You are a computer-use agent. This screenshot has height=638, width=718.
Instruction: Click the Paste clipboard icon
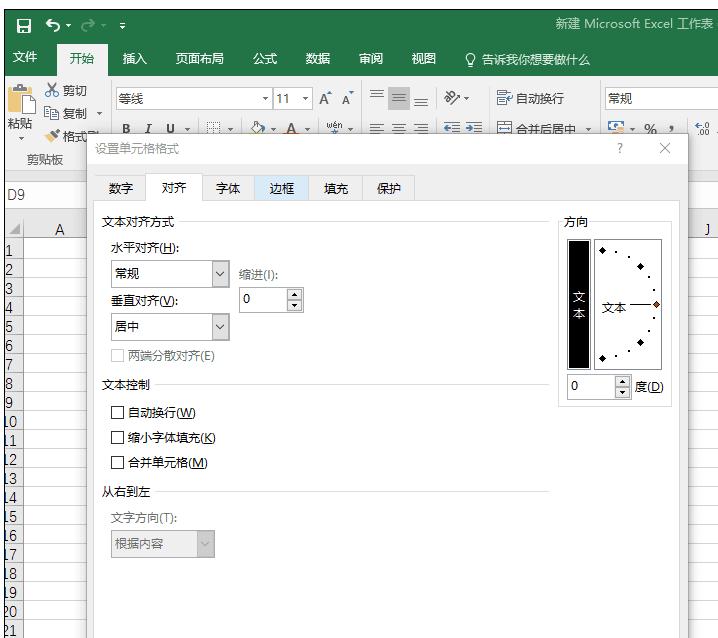coord(22,99)
